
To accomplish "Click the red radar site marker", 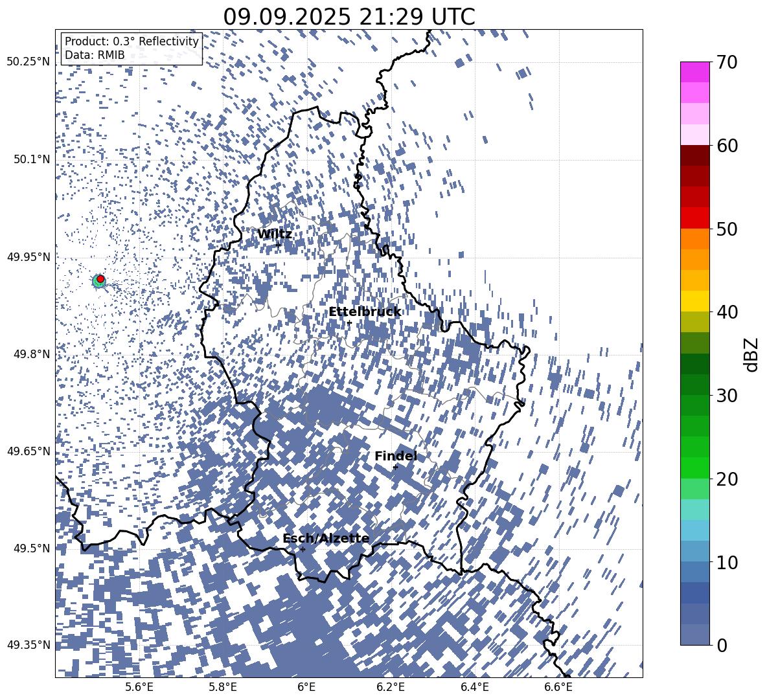I will [100, 279].
